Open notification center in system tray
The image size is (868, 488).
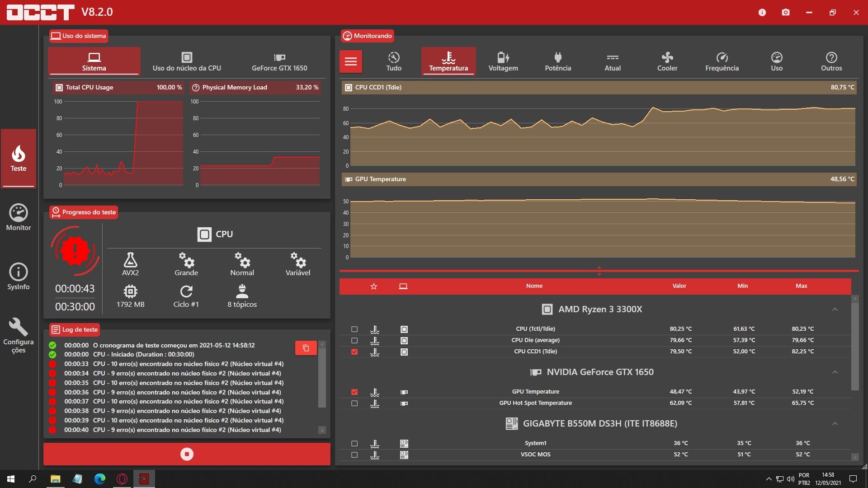pyautogui.click(x=853, y=479)
